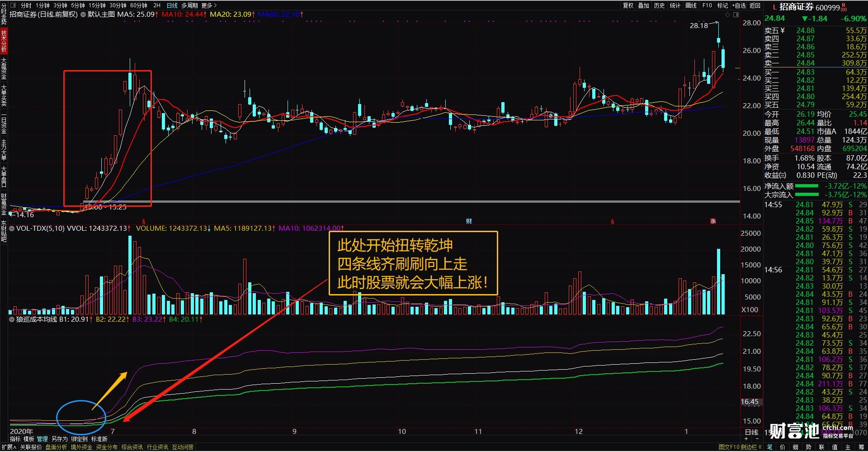Open 主力大单 in left sidebar

(4, 150)
